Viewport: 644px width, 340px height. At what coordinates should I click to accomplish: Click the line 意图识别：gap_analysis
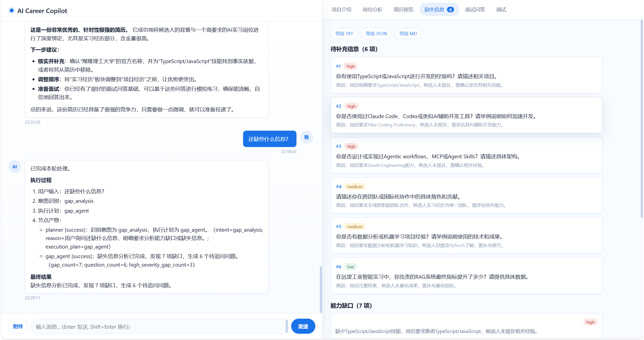tap(65, 201)
